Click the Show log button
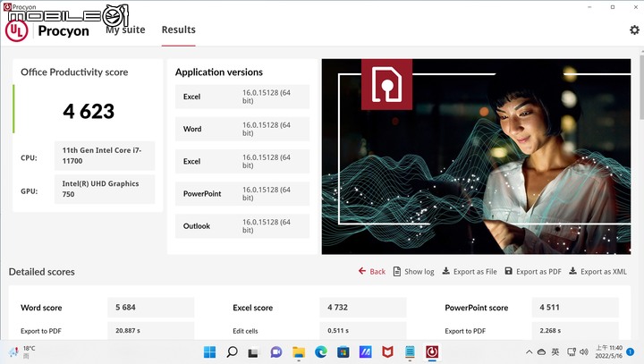 point(413,271)
